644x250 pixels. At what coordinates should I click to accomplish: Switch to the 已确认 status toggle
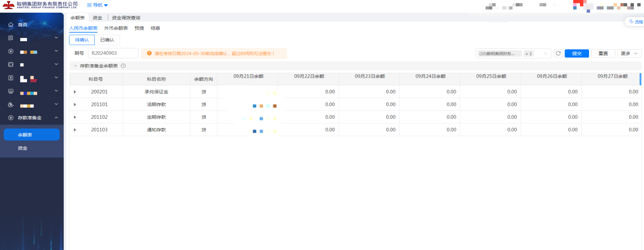tap(107, 40)
